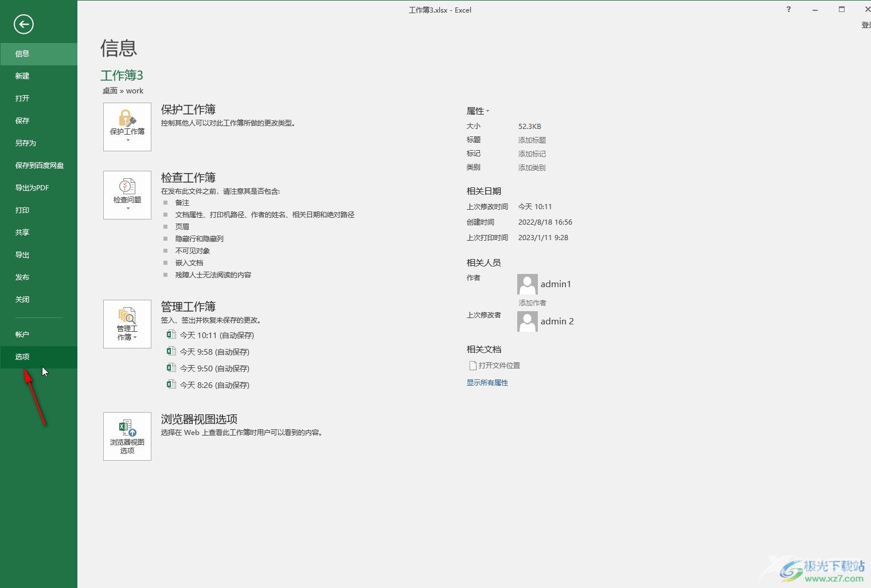Click 导出为PDF in the sidebar
871x588 pixels.
point(38,188)
